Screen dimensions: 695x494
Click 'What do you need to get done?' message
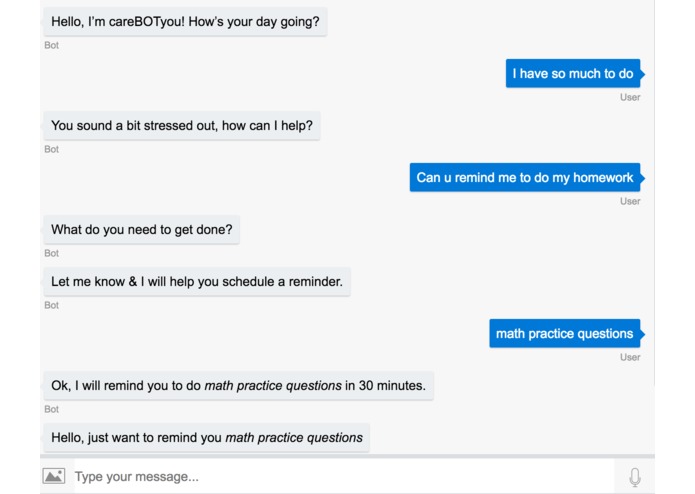(x=141, y=229)
